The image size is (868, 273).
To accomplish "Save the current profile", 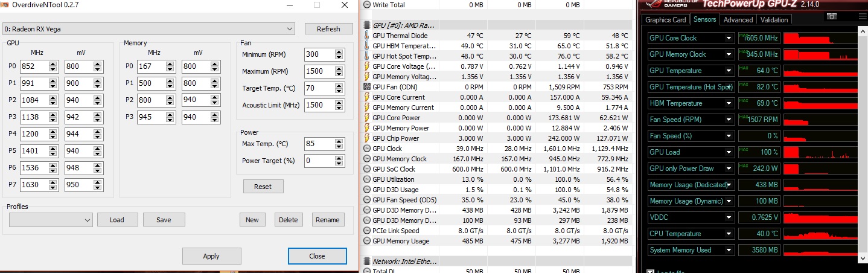I will [x=164, y=220].
